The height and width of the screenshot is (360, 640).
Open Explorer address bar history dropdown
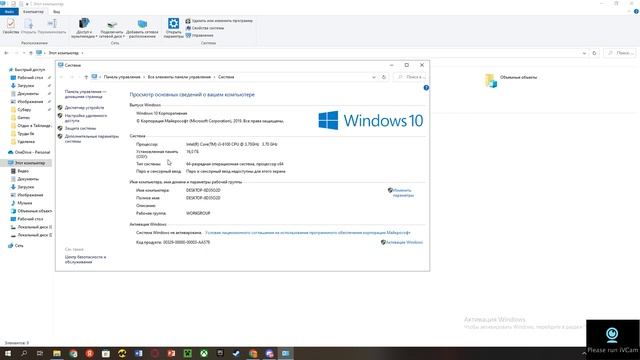click(584, 53)
